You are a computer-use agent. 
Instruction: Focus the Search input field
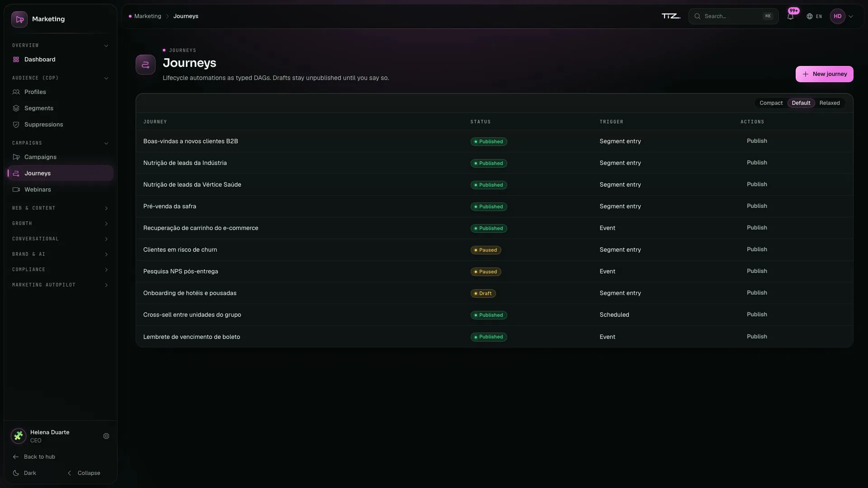pyautogui.click(x=733, y=16)
